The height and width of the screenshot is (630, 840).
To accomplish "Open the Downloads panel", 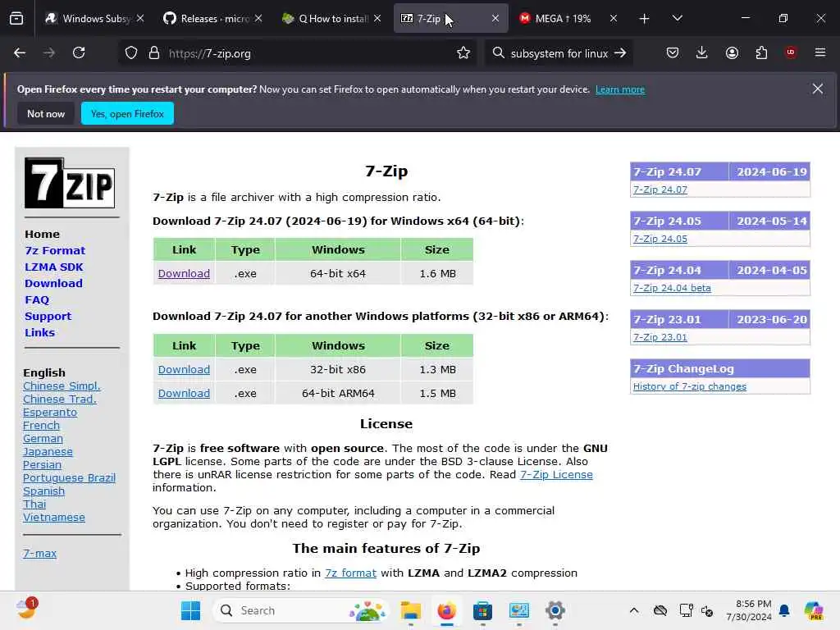I will coord(702,53).
